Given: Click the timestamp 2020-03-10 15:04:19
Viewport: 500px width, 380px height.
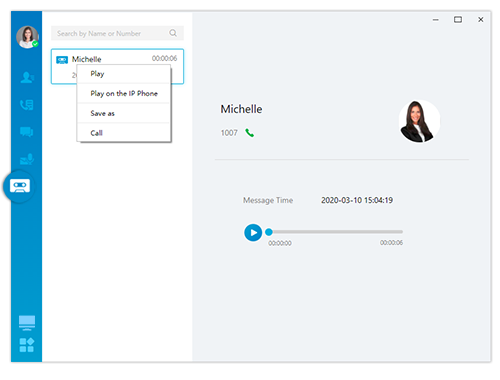Looking at the screenshot, I should pyautogui.click(x=357, y=200).
